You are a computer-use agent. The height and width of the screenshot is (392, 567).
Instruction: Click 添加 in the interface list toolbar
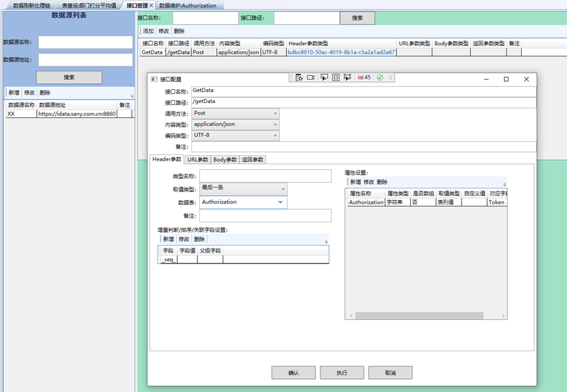click(x=148, y=31)
